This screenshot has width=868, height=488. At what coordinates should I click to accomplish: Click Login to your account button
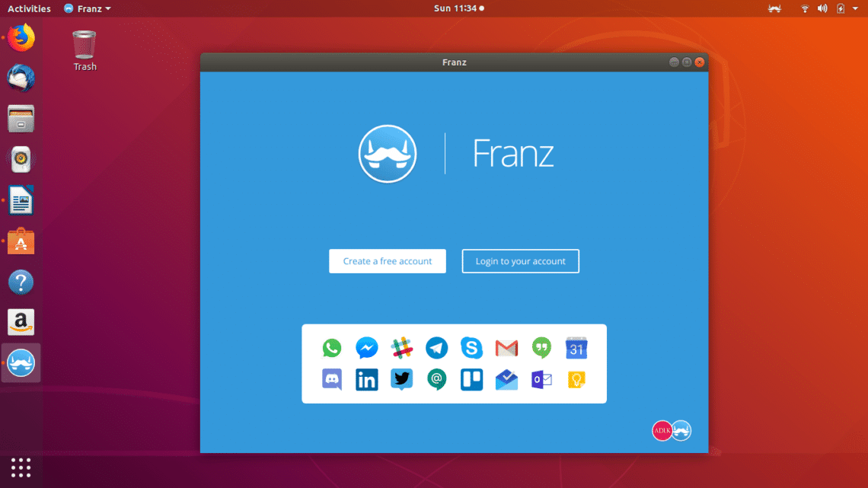[x=520, y=261]
